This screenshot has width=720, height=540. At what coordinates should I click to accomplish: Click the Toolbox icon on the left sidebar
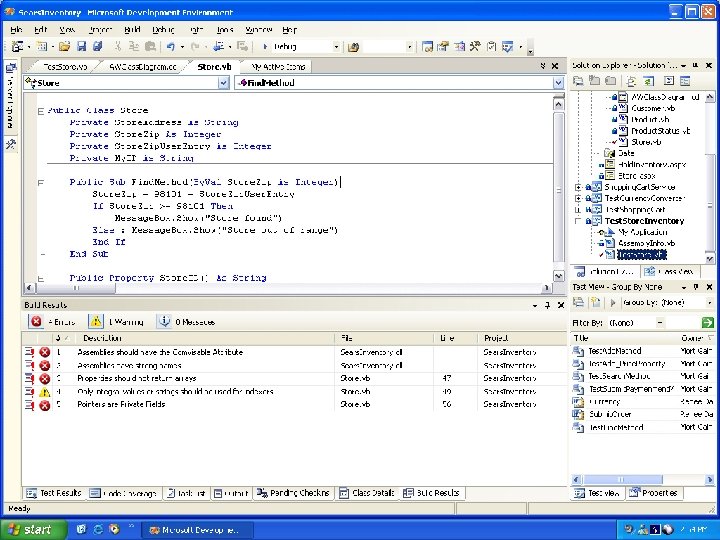pos(10,144)
